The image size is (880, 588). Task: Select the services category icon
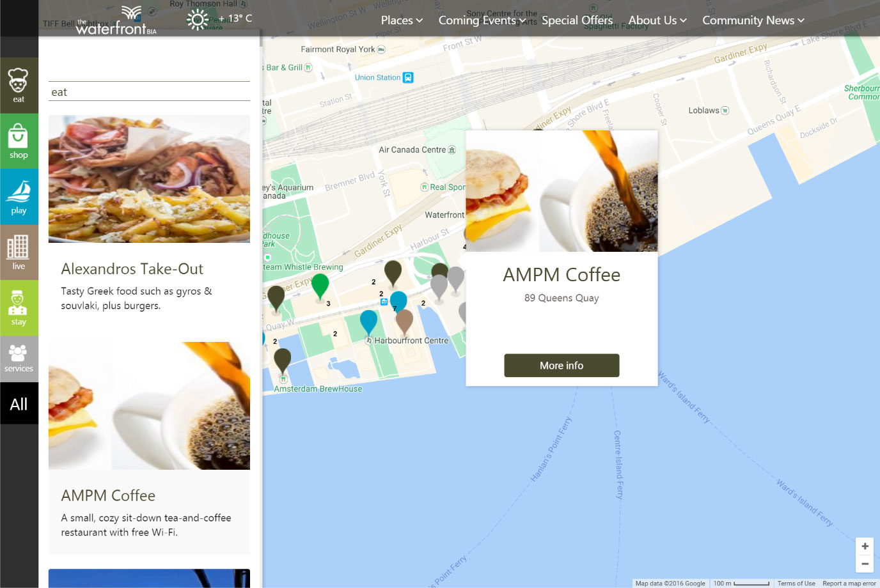pos(19,359)
